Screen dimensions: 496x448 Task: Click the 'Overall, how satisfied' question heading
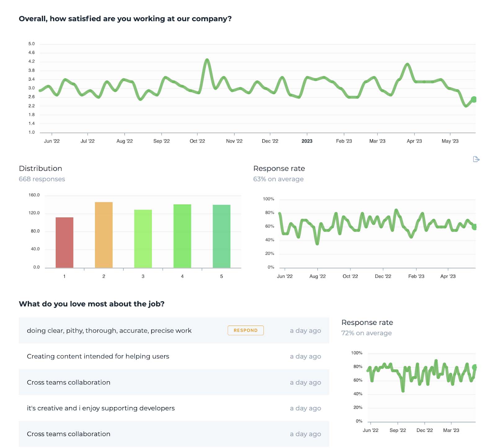tap(125, 19)
